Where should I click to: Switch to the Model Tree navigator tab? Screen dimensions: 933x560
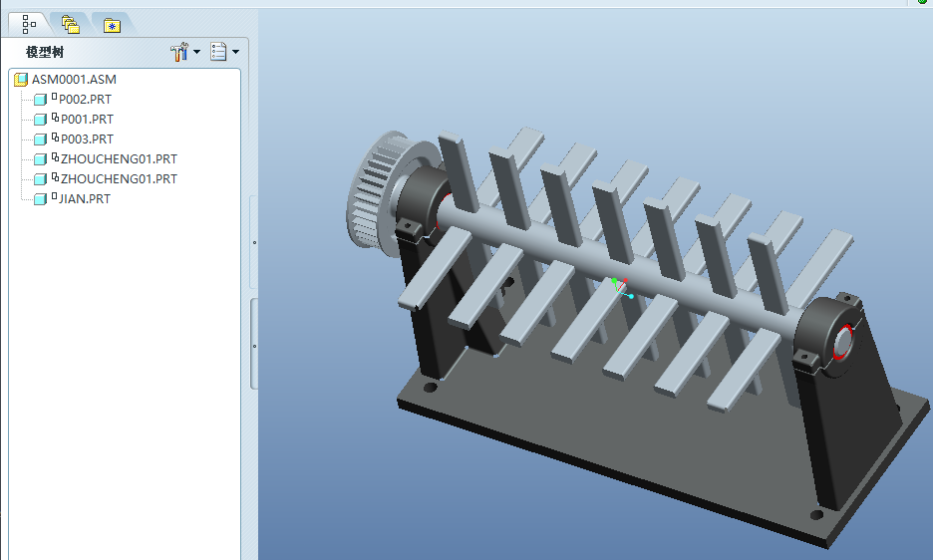pos(29,24)
